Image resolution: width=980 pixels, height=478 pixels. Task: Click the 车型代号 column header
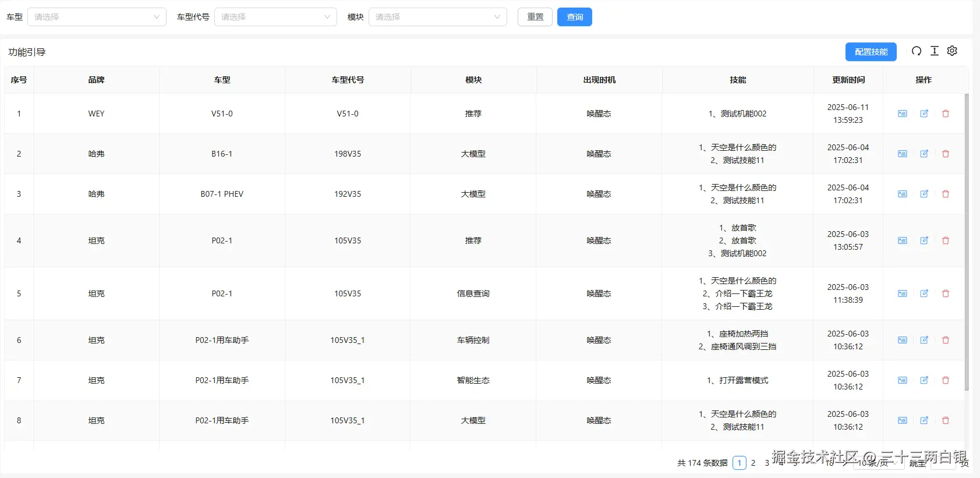[348, 80]
